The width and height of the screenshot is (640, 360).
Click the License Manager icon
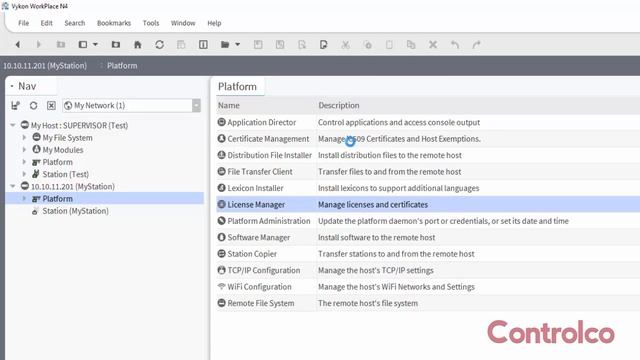tap(222, 204)
